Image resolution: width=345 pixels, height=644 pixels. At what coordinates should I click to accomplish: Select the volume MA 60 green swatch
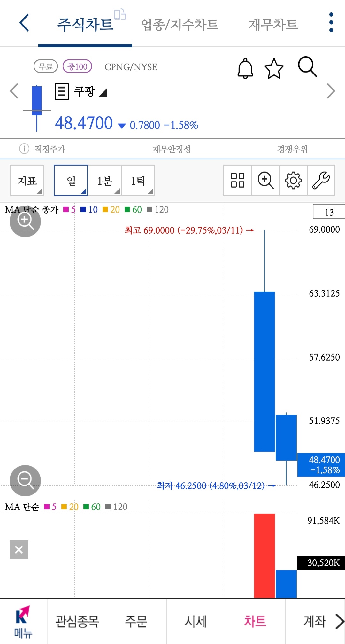tap(86, 507)
